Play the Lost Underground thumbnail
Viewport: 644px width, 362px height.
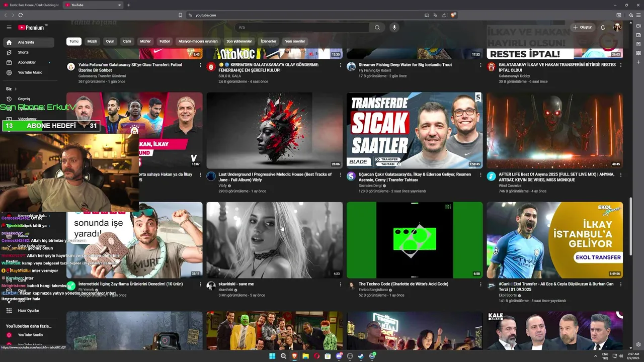coord(275,130)
